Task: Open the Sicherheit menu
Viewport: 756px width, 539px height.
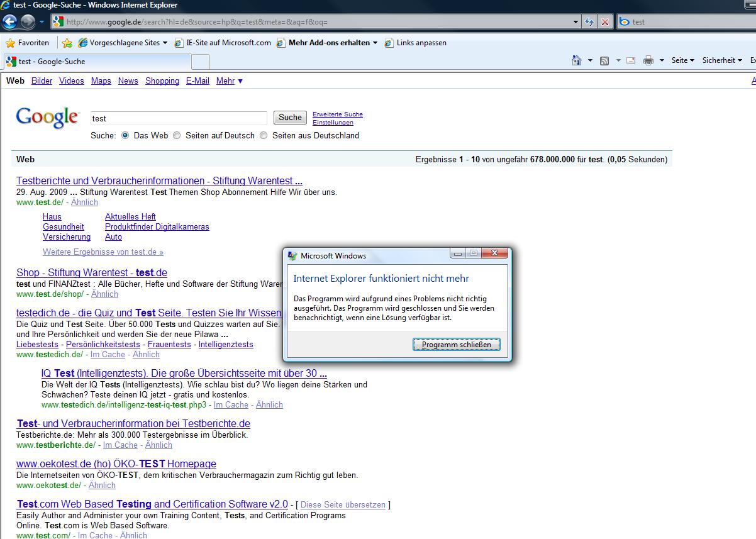Action: pyautogui.click(x=723, y=60)
